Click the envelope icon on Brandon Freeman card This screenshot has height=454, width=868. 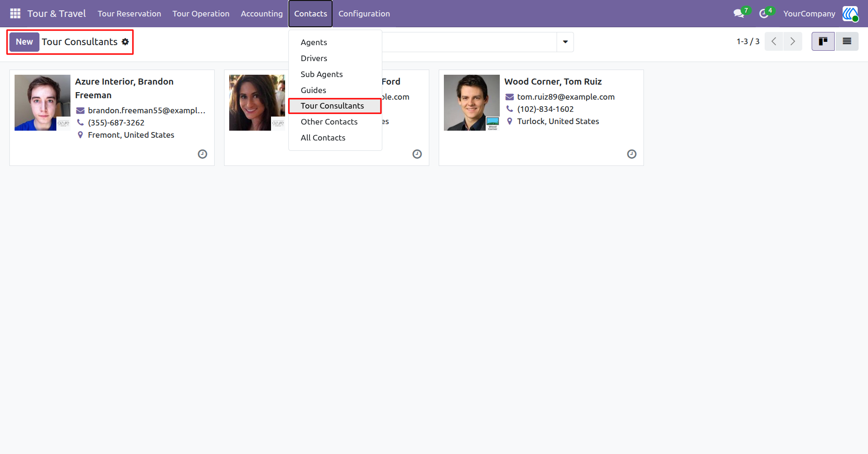click(80, 110)
